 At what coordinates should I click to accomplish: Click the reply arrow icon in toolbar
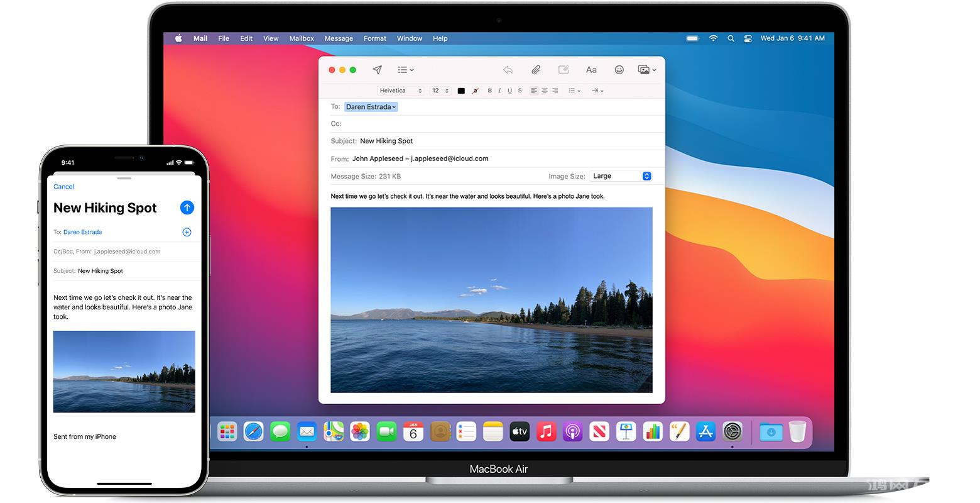coord(508,70)
